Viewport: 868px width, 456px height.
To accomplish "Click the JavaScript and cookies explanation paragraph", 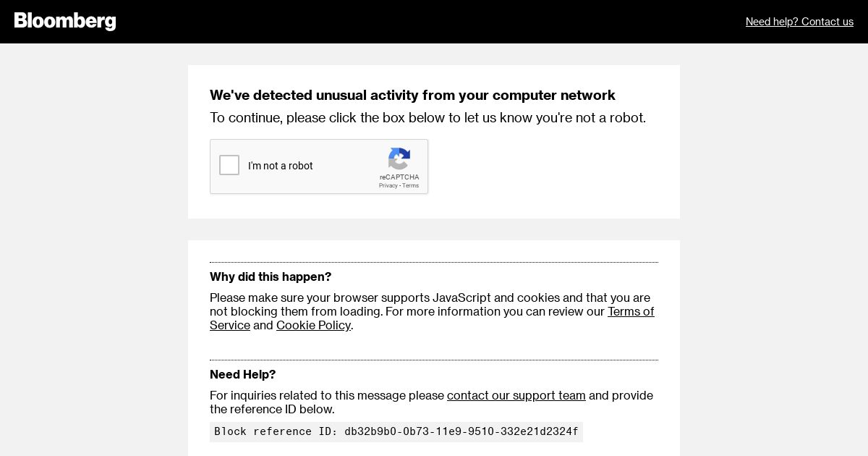I will (432, 311).
